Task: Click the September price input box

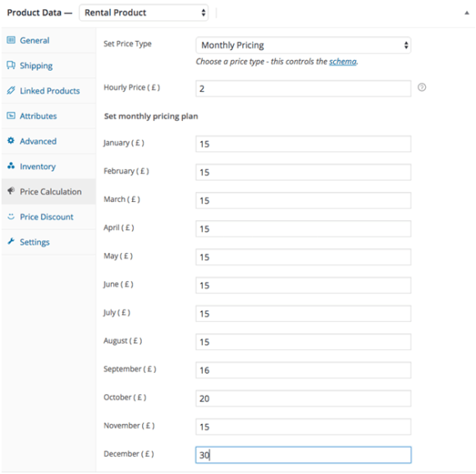Action: [x=304, y=370]
